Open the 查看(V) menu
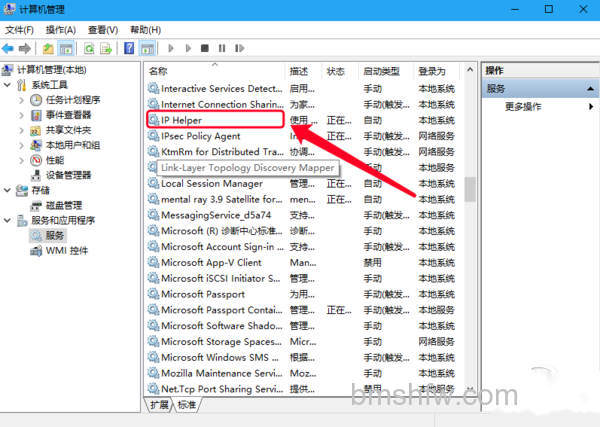 pos(103,30)
